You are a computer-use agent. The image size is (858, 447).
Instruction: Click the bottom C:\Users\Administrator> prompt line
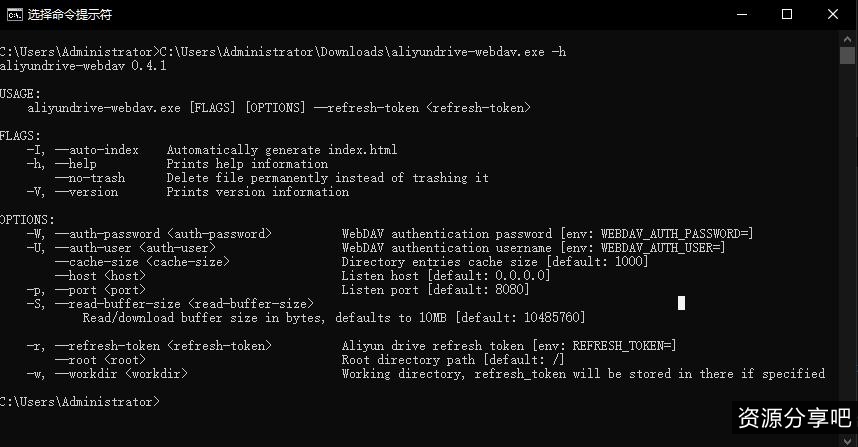tap(80, 402)
